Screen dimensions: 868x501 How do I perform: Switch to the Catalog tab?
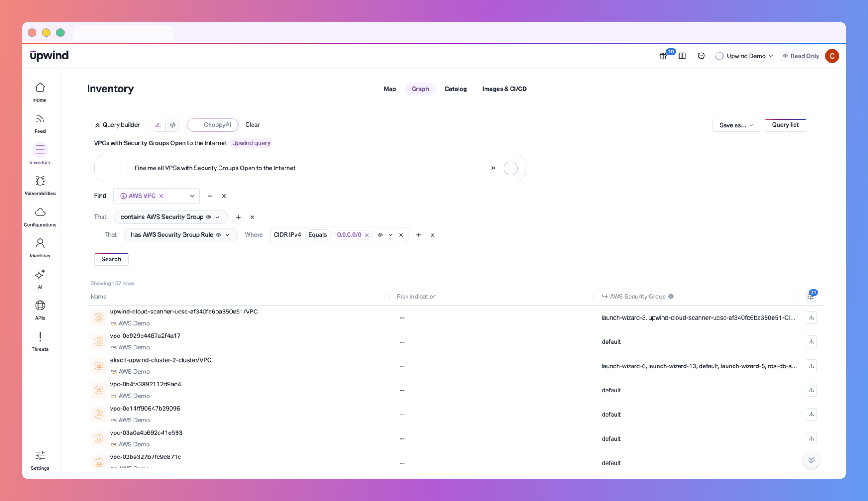[455, 89]
